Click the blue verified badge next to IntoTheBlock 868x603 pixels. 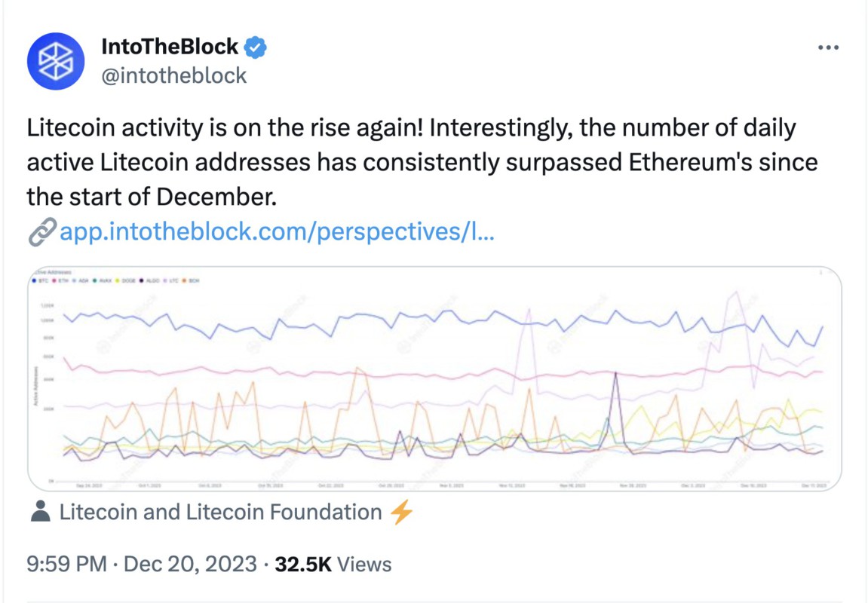pos(255,46)
